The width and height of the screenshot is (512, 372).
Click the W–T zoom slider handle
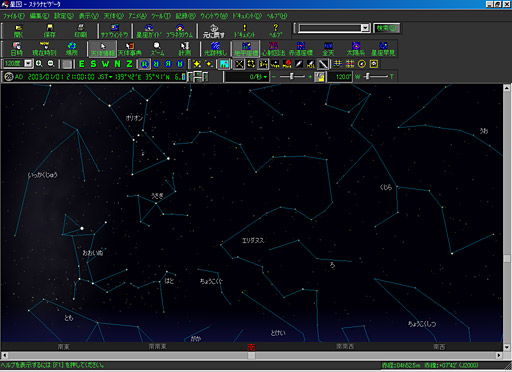click(x=367, y=77)
